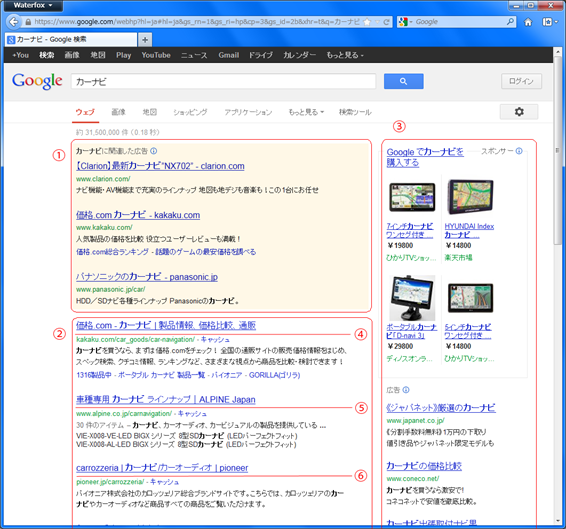The width and height of the screenshot is (566, 529).
Task: Click info icon beside 広告 in sidebar
Action: (406, 390)
